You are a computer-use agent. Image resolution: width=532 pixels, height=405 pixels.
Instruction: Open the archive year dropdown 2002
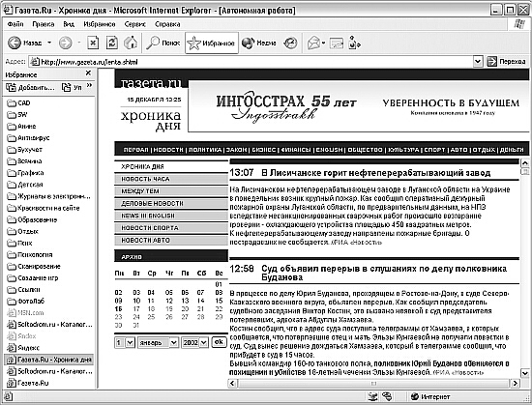194,342
